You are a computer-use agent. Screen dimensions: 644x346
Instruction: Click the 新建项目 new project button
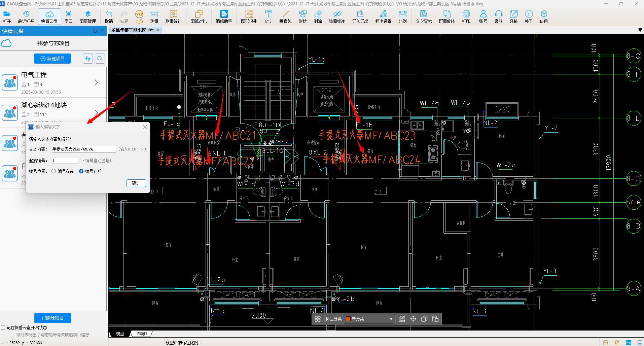(52, 59)
